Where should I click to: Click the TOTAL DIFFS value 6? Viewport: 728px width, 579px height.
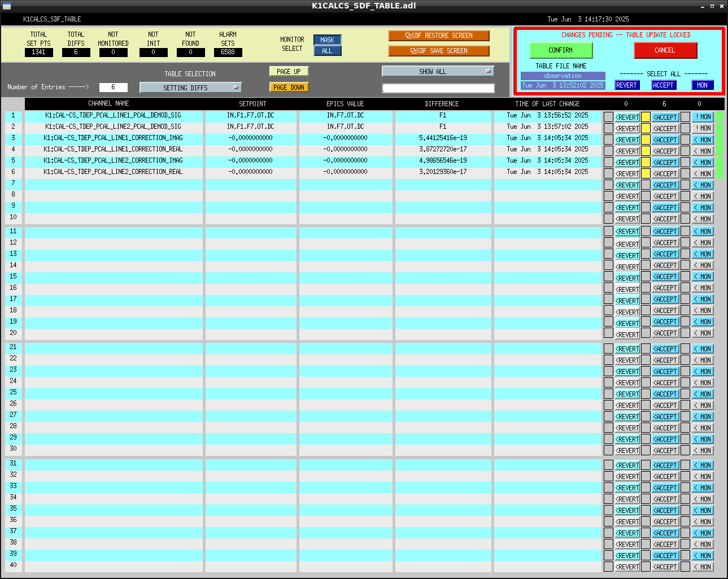pyautogui.click(x=76, y=52)
